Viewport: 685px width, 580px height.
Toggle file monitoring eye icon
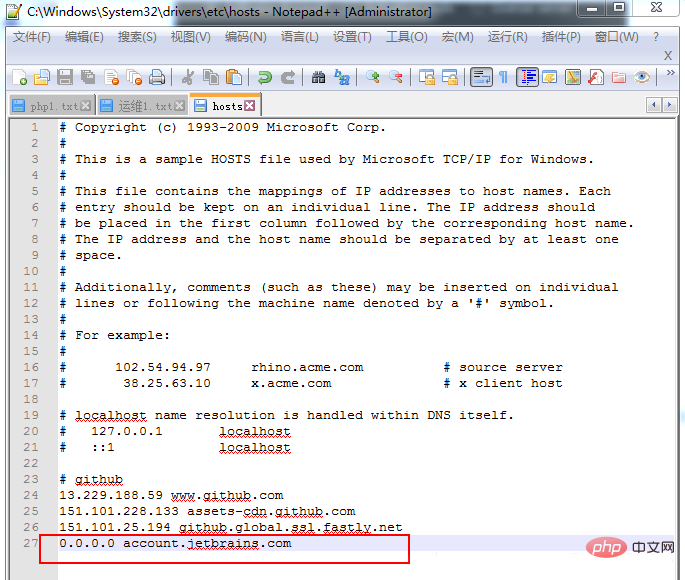pos(642,77)
